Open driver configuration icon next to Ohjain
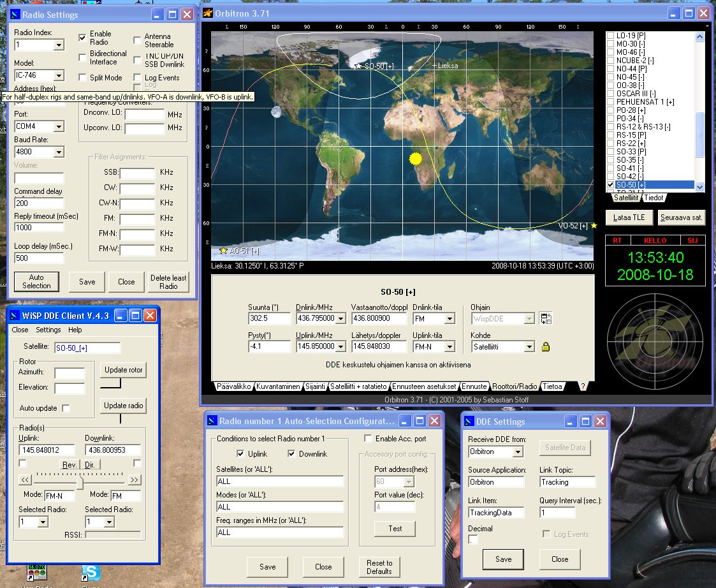Image resolution: width=716 pixels, height=588 pixels. [545, 318]
